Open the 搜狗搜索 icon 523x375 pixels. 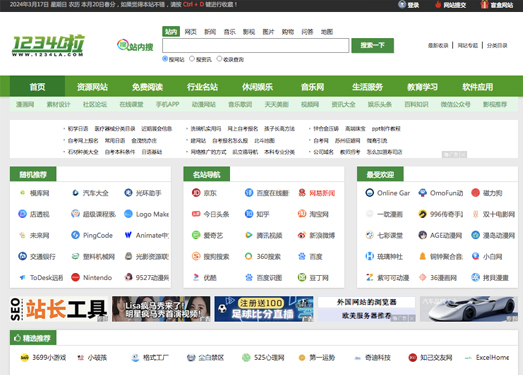pos(196,256)
